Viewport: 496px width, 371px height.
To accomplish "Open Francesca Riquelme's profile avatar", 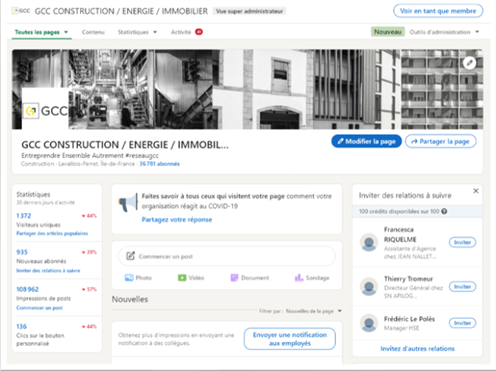I will click(x=369, y=242).
